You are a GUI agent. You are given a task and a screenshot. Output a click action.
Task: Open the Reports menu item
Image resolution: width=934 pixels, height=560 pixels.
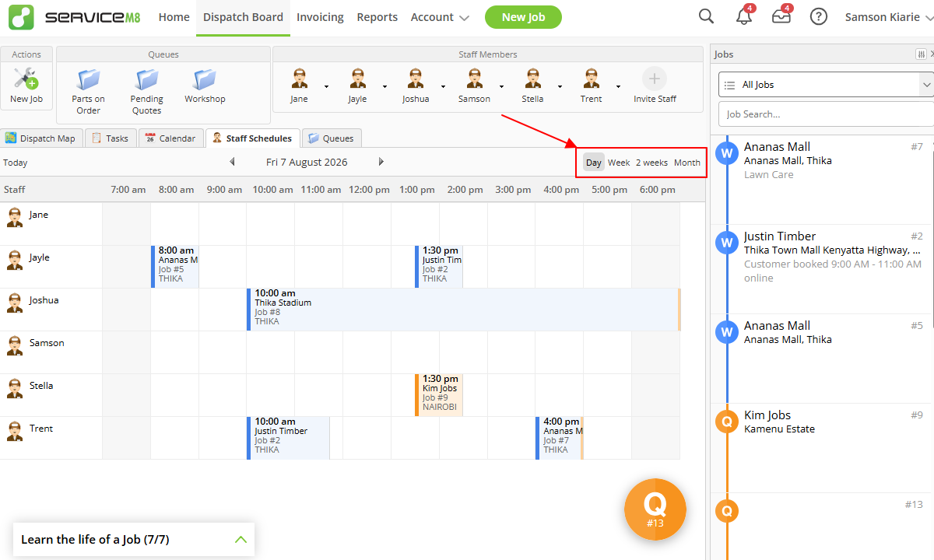point(377,17)
